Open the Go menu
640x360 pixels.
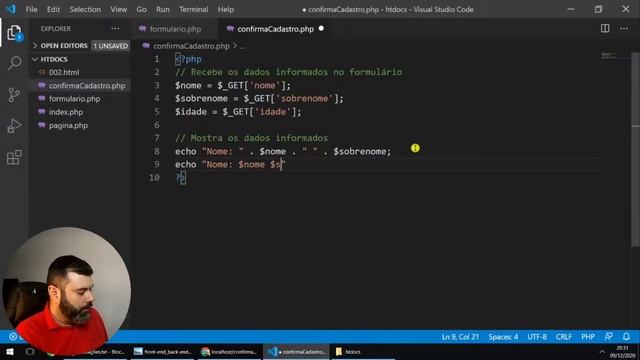tap(141, 9)
